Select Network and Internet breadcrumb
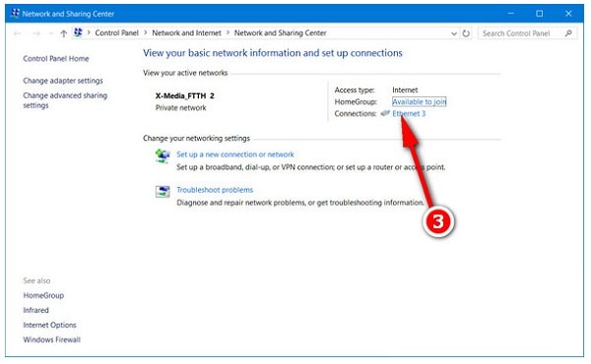Image resolution: width=591 pixels, height=364 pixels. click(186, 33)
